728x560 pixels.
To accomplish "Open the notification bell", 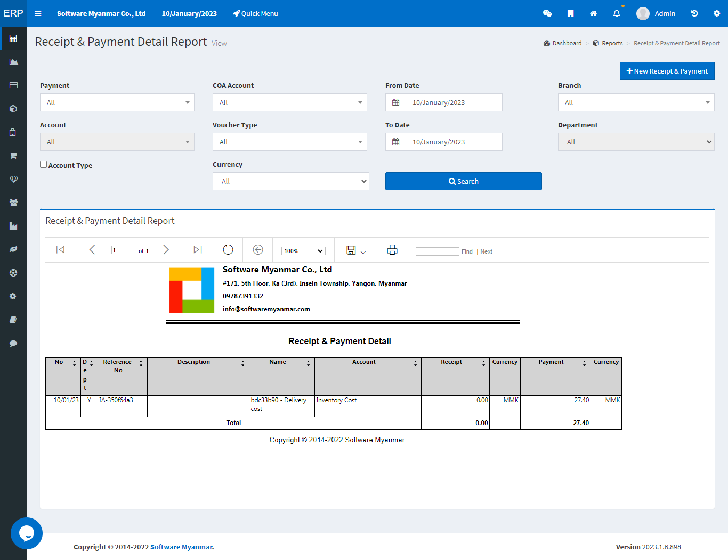I will coord(617,13).
